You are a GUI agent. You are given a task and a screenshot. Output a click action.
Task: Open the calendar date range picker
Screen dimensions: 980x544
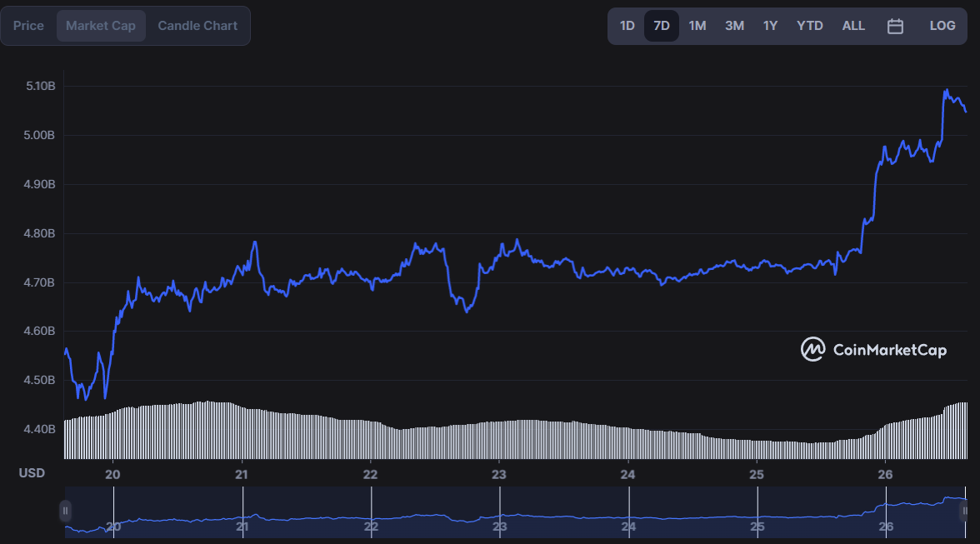[x=895, y=26]
